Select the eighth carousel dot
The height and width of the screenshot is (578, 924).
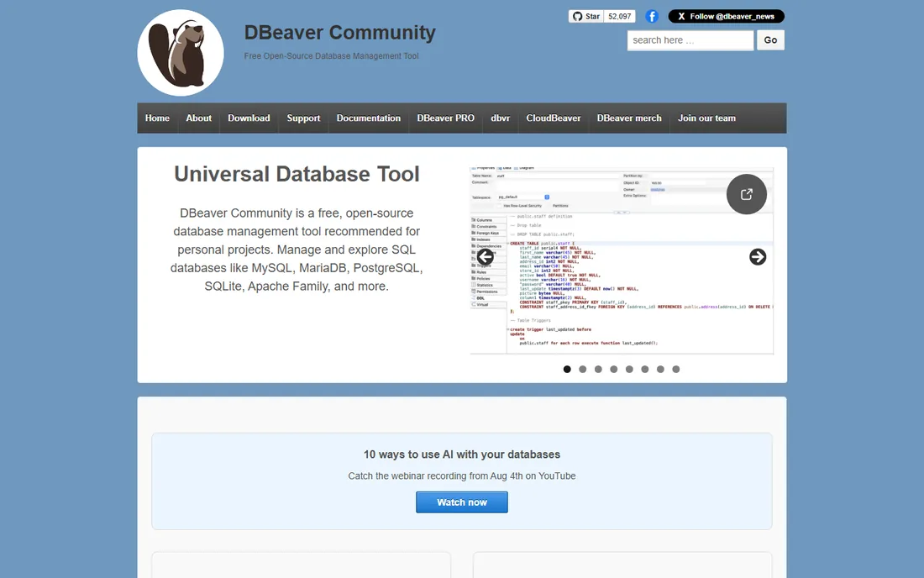coord(676,370)
